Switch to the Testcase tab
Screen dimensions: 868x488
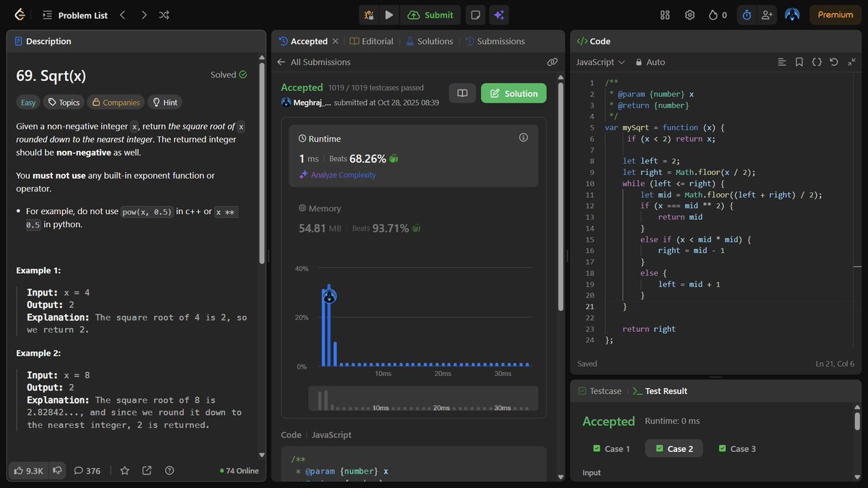click(600, 391)
